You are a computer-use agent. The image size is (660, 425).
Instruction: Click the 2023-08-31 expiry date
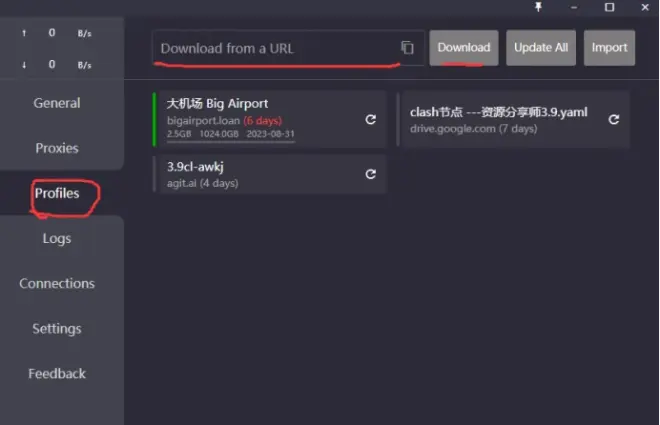[271, 134]
